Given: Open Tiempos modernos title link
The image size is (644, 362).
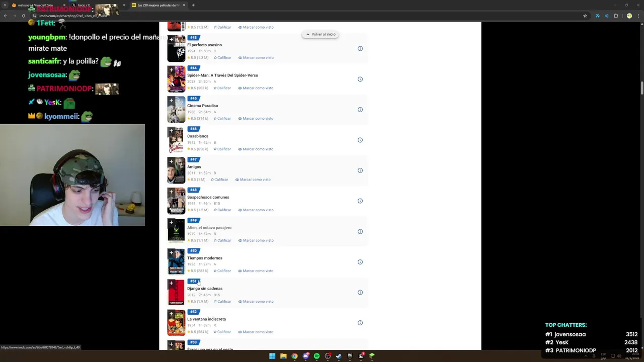Looking at the screenshot, I should click(205, 258).
